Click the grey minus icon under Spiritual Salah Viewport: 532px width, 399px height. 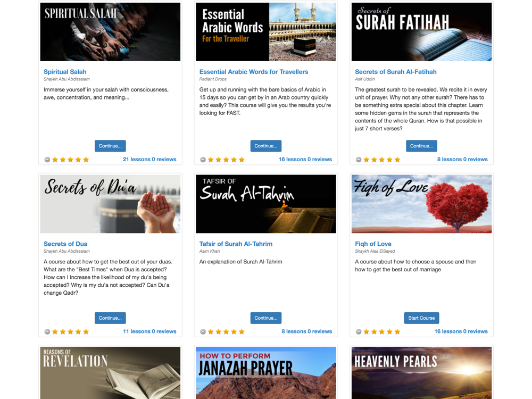[x=47, y=160]
